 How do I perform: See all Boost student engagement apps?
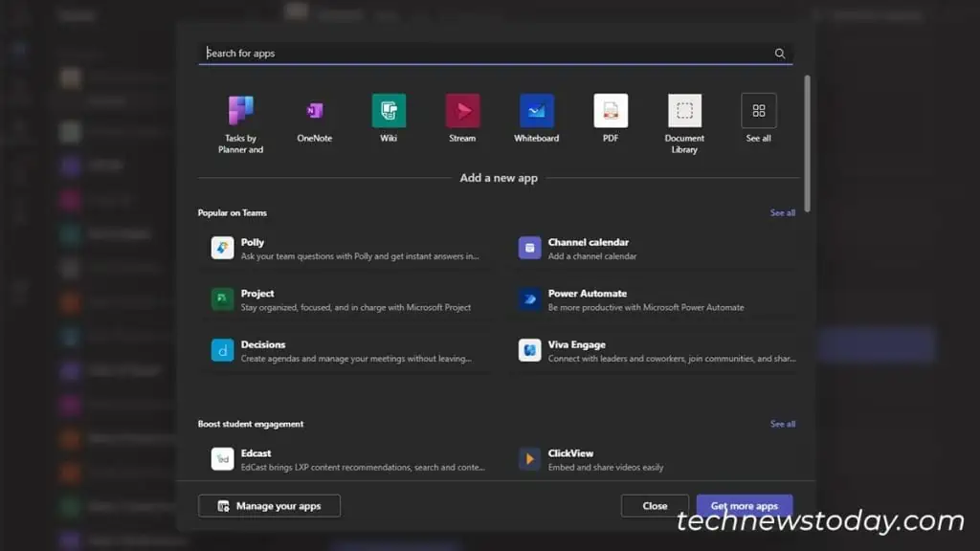point(782,424)
